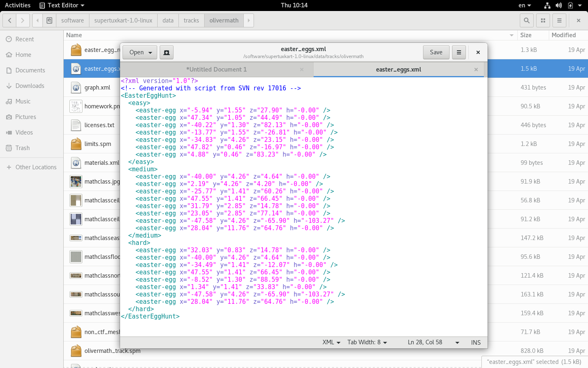Open the text editor hamburger menu
This screenshot has width=588, height=368.
tap(459, 52)
